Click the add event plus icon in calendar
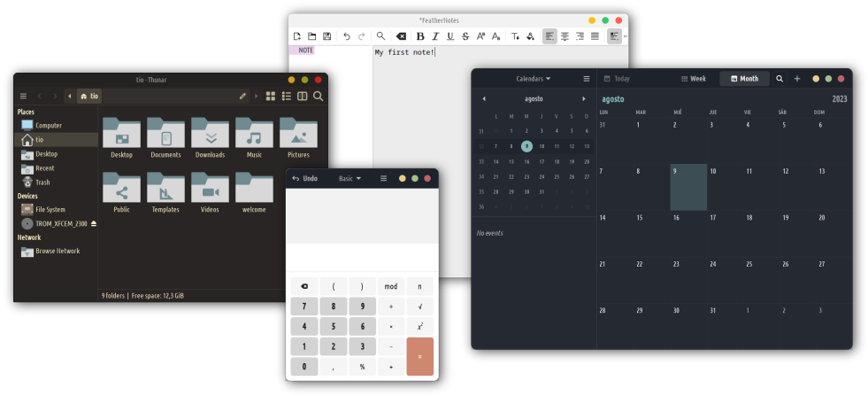This screenshot has width=868, height=396. pos(796,79)
